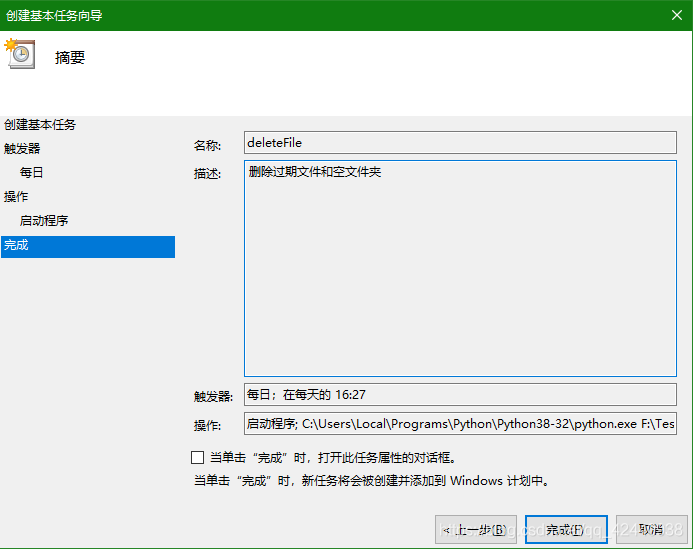Click the 操作: field label
Screen dimensions: 693x549
[207, 425]
